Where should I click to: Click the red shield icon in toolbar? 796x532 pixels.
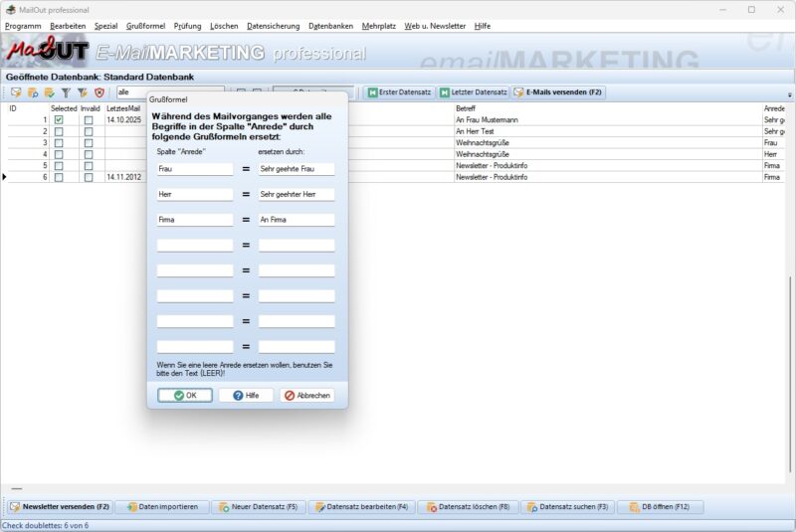click(99, 92)
